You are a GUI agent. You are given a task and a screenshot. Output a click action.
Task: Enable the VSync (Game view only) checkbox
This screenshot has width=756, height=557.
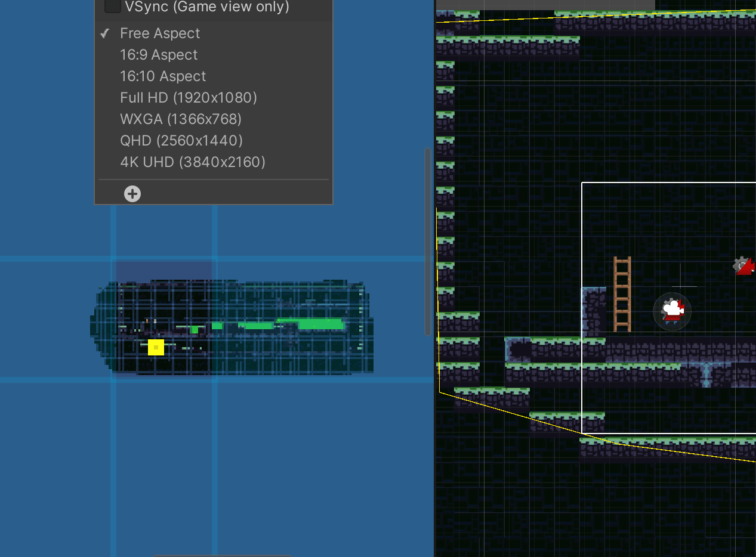pos(112,6)
